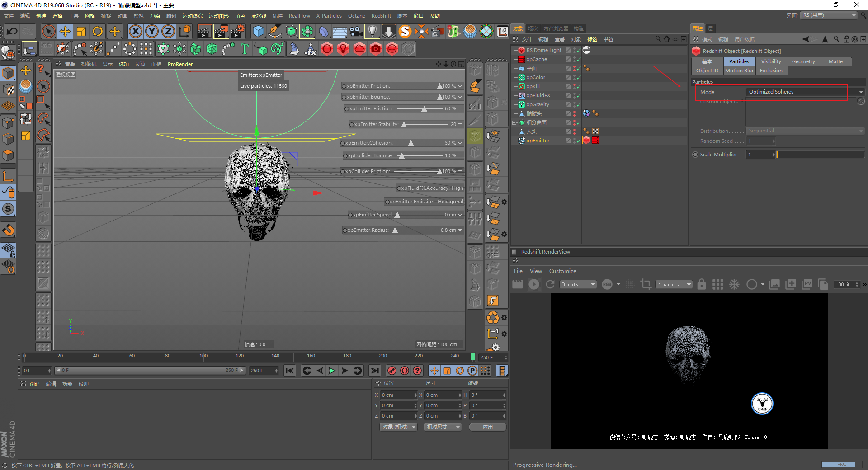The image size is (868, 470).
Task: Select the Scale tool
Action: click(x=81, y=31)
